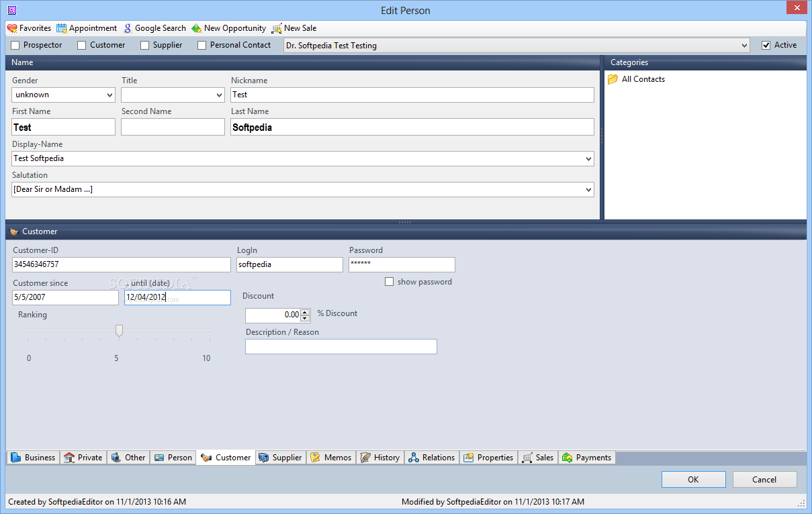Set Ranking slider near 0
Image resolution: width=812 pixels, height=514 pixels.
(29, 330)
